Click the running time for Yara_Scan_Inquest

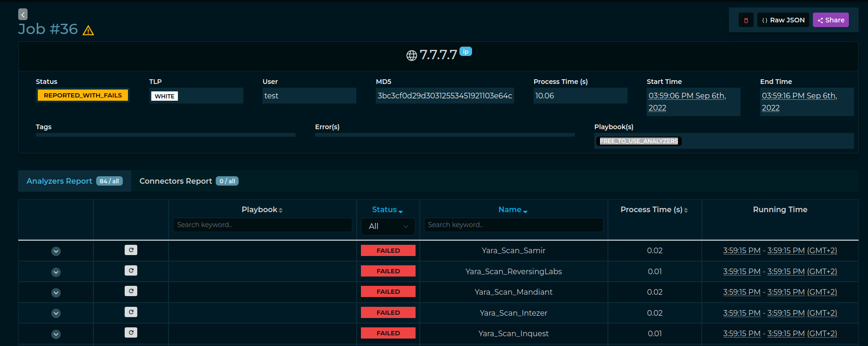(780, 333)
